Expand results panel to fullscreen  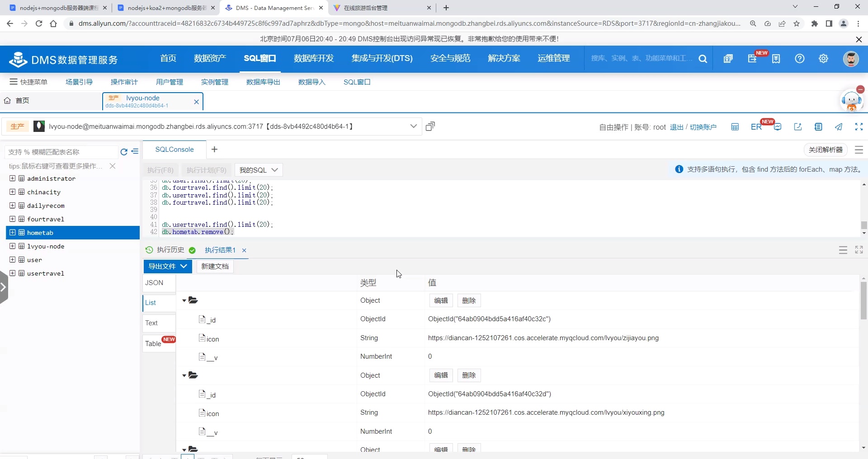tap(859, 250)
